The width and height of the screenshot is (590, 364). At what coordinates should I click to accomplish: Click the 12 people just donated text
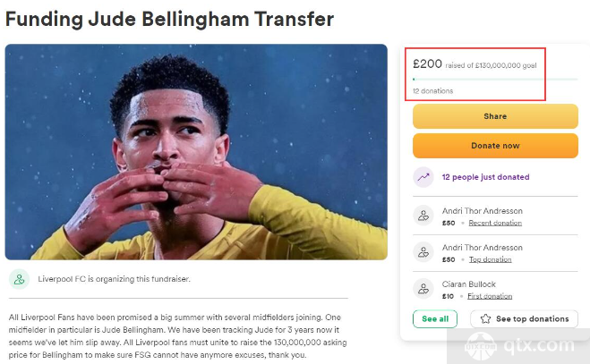[485, 177]
